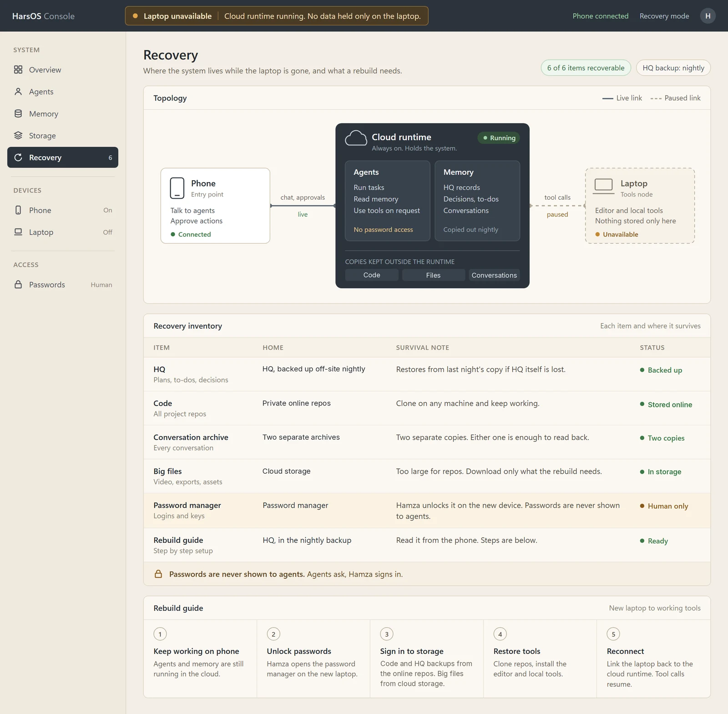Click the Unavailable status in Laptop card
The width and height of the screenshot is (728, 714).
pyautogui.click(x=617, y=234)
